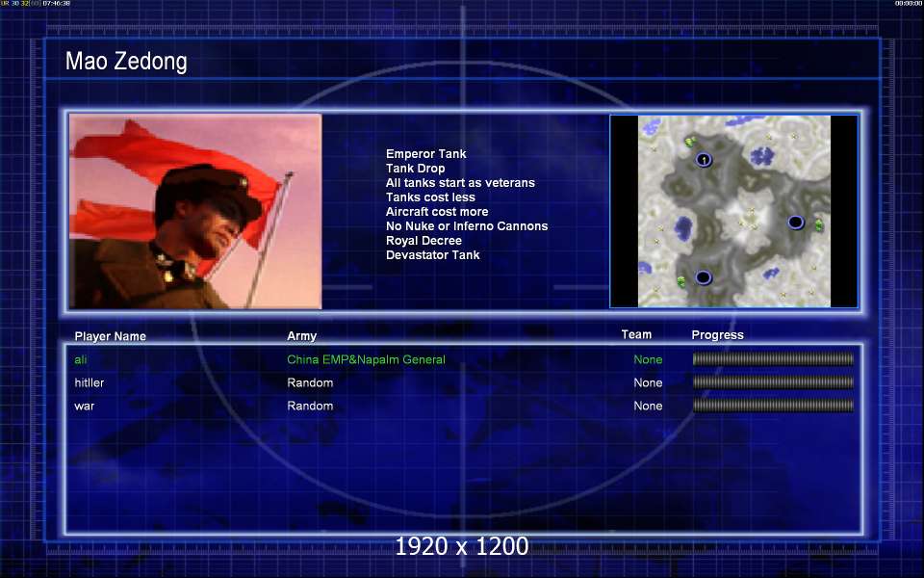Image resolution: width=924 pixels, height=578 pixels.
Task: Click the empty start position at the map's bottom
Action: pos(704,277)
